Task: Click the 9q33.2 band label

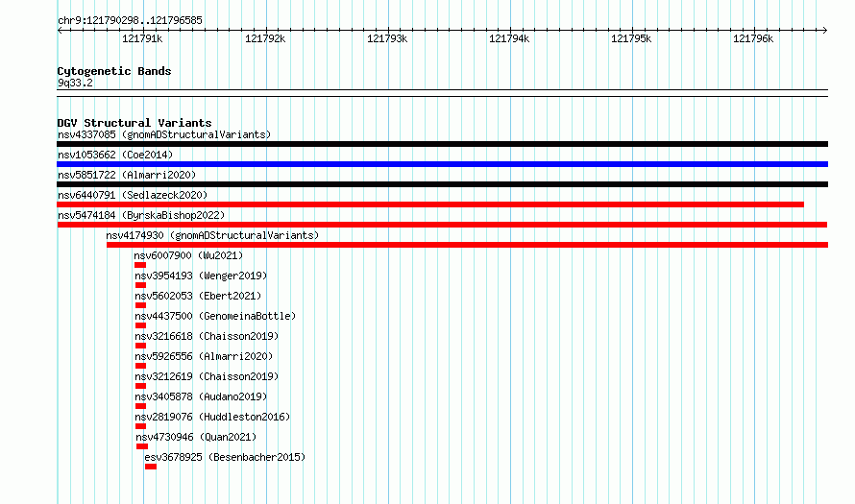Action: (75, 83)
